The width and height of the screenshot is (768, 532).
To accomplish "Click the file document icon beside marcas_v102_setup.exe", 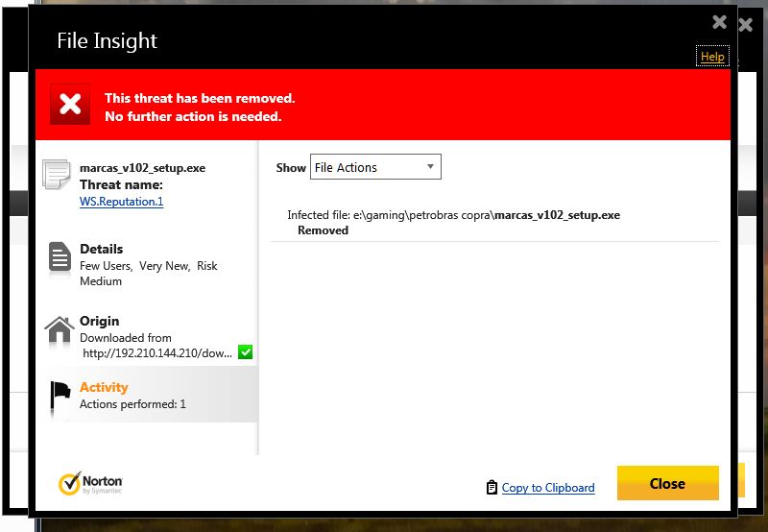I will (x=57, y=176).
